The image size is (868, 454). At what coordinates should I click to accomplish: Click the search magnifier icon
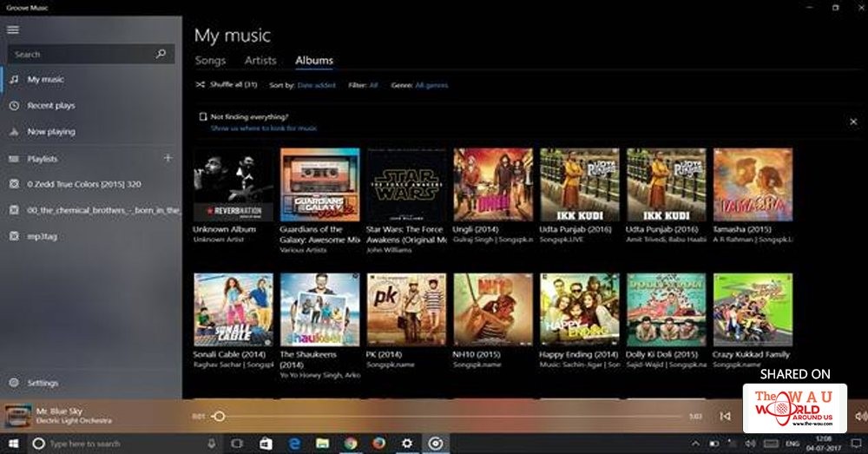[161, 54]
